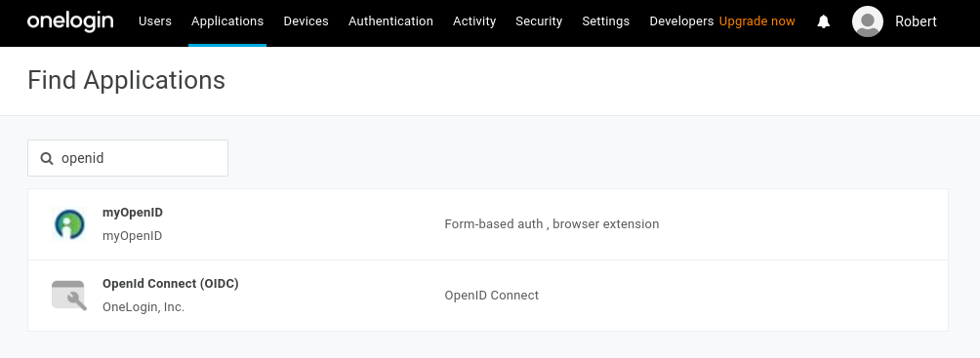The height and width of the screenshot is (358, 980).
Task: Open the Authentication menu
Action: (x=390, y=21)
